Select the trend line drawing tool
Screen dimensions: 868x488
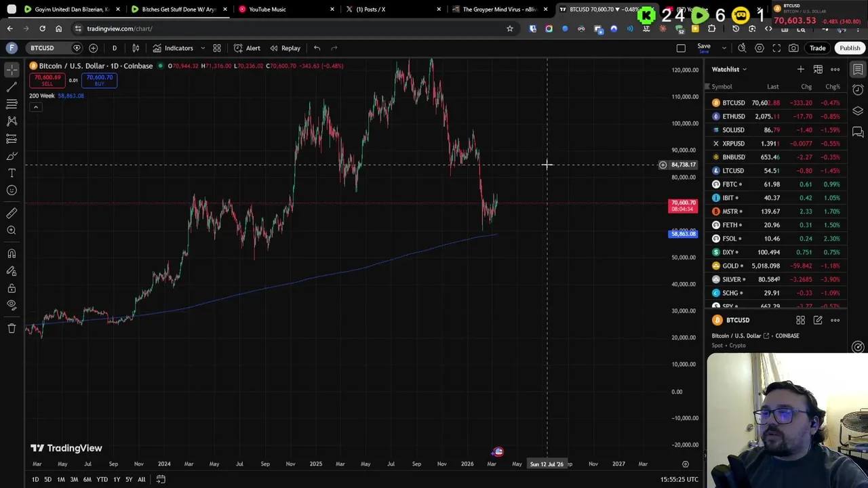point(12,87)
